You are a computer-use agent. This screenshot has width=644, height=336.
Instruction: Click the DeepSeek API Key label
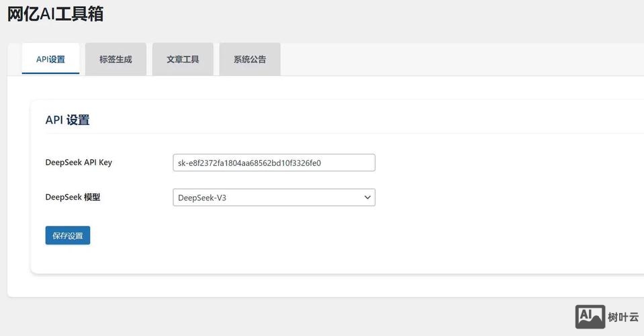(x=79, y=162)
